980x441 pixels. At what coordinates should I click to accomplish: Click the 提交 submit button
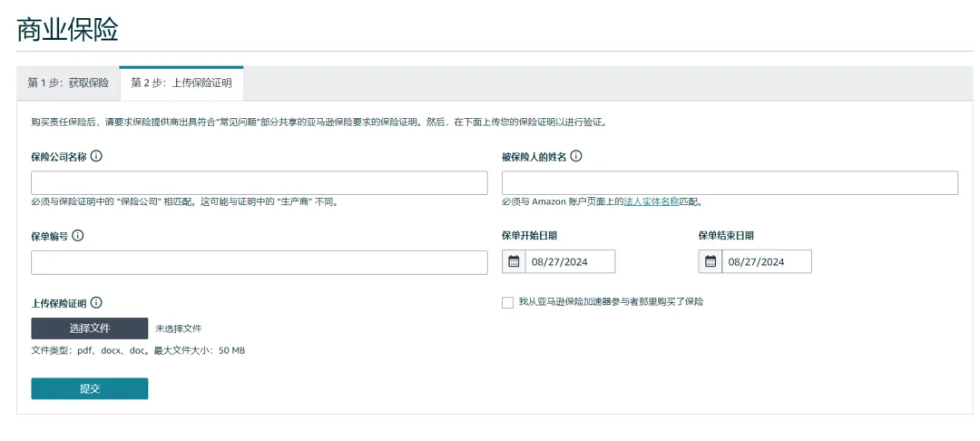(89, 388)
